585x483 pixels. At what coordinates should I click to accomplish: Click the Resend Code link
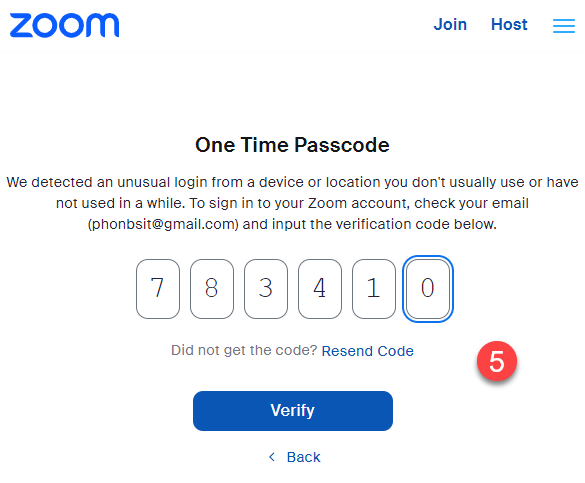click(x=367, y=351)
